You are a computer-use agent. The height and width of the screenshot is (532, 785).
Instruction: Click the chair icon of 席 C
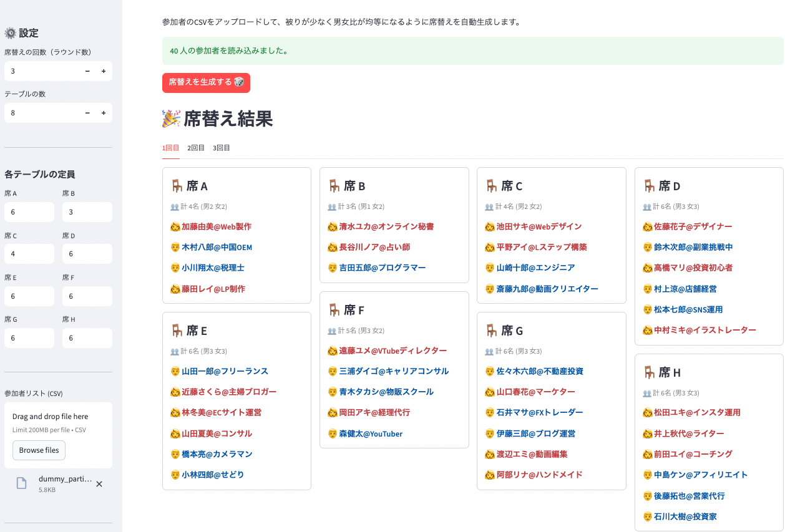point(491,186)
